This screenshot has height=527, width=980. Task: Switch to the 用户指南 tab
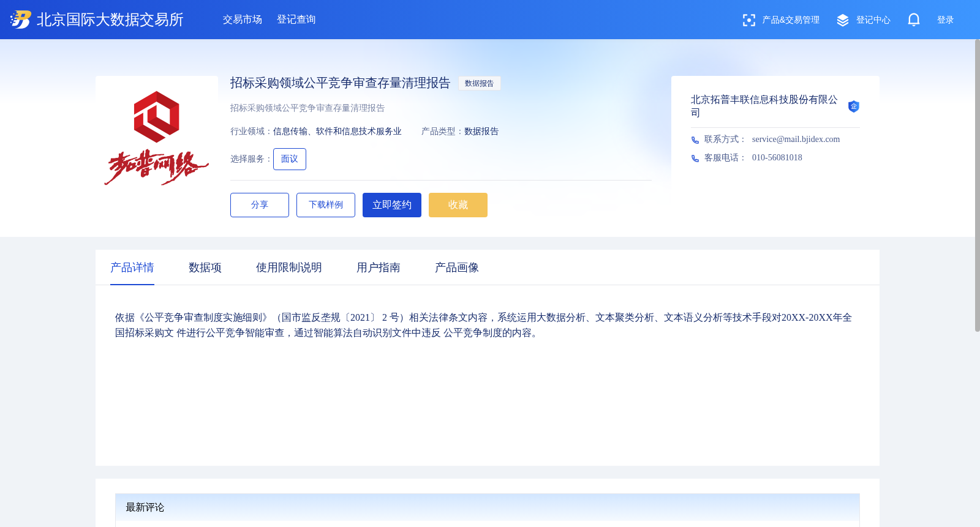(x=379, y=267)
